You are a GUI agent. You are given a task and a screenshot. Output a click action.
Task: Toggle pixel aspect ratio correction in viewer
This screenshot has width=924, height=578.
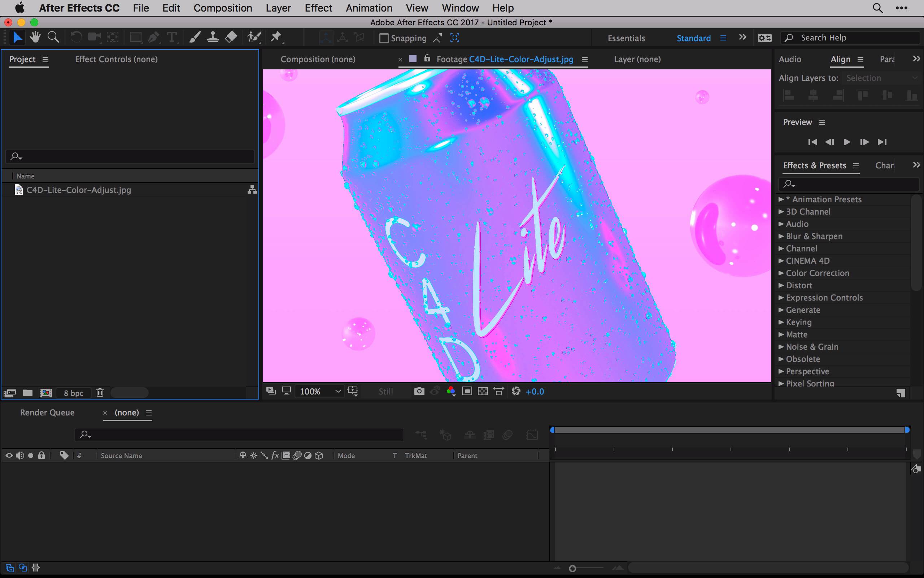pos(499,391)
